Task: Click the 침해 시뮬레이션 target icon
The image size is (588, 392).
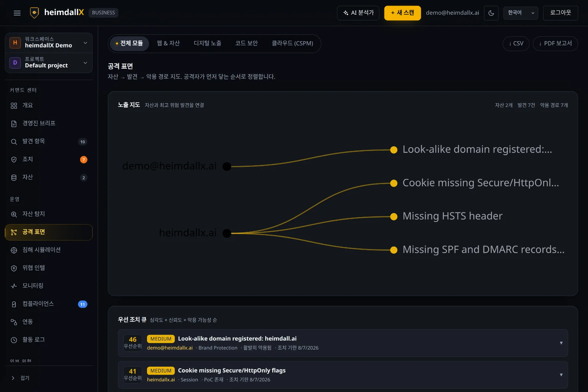Action: coord(14,250)
